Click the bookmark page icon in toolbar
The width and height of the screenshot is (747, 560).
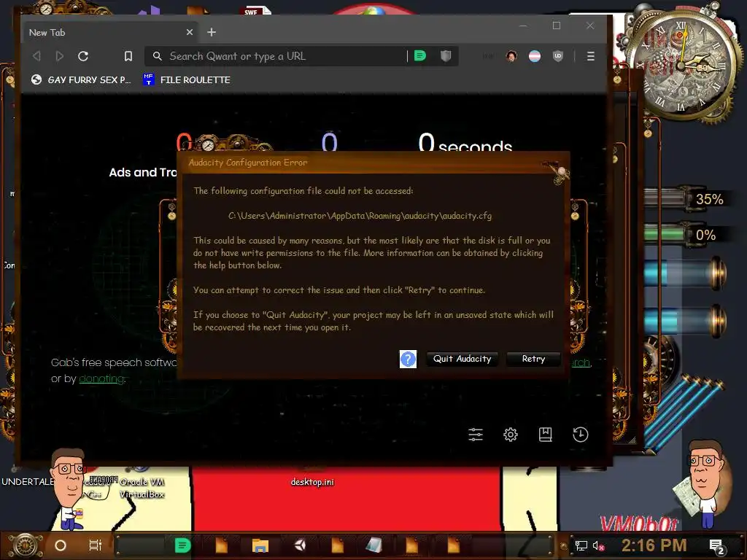[128, 56]
